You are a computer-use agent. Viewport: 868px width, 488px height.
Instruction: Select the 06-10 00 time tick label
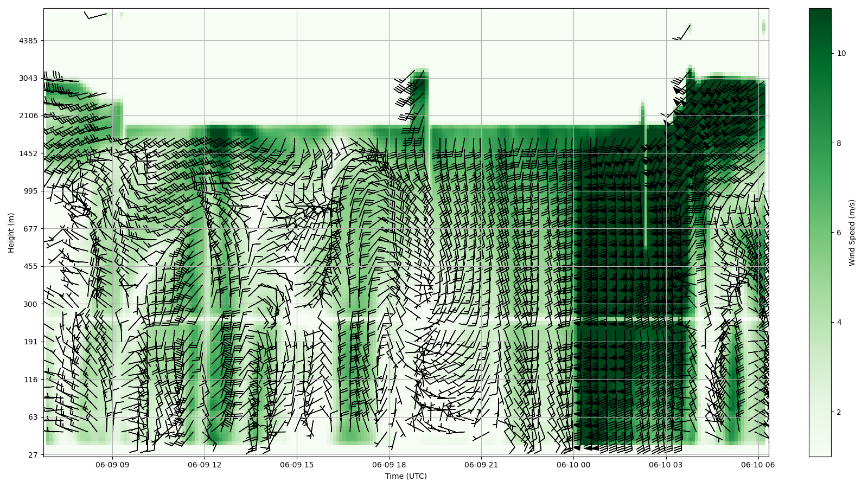pos(573,465)
